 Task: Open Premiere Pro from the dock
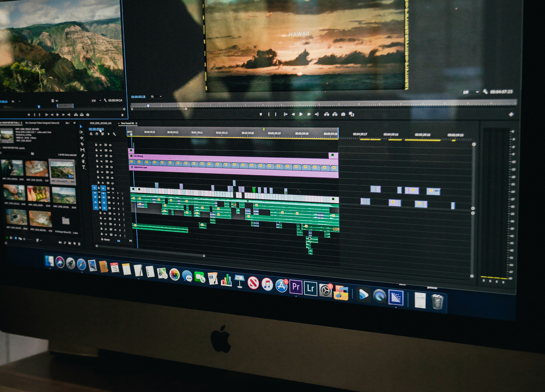296,287
